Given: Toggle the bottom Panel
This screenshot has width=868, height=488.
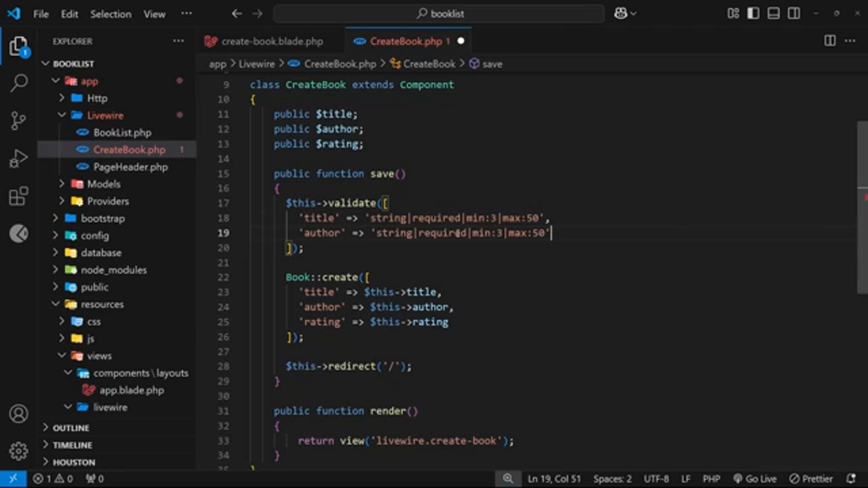Looking at the screenshot, I should pos(773,14).
